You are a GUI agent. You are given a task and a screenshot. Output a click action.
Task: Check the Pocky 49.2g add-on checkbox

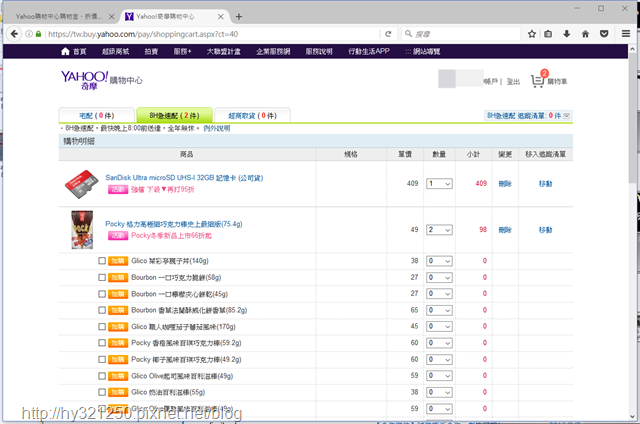pyautogui.click(x=102, y=360)
